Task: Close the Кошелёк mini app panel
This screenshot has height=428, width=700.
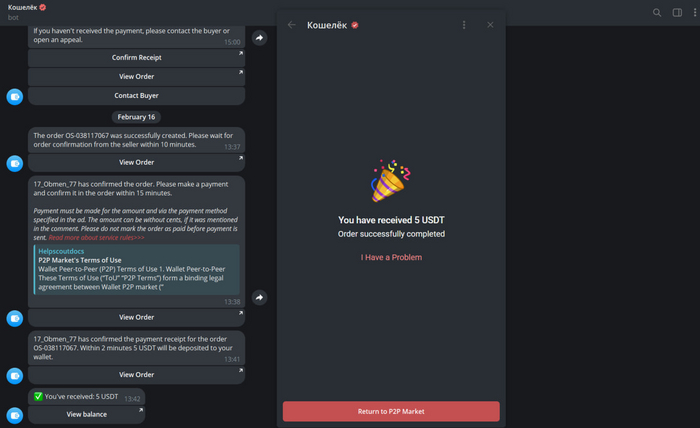Action: pyautogui.click(x=490, y=25)
